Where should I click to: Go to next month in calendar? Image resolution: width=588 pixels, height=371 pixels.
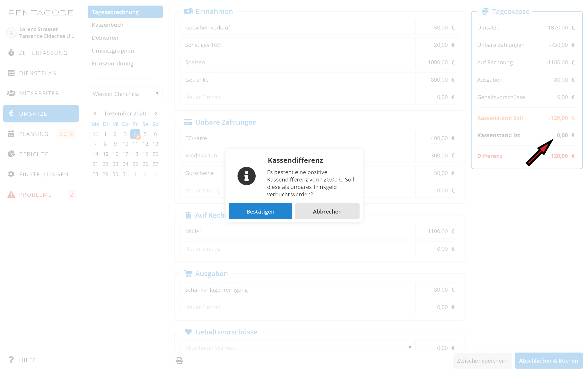click(x=156, y=114)
